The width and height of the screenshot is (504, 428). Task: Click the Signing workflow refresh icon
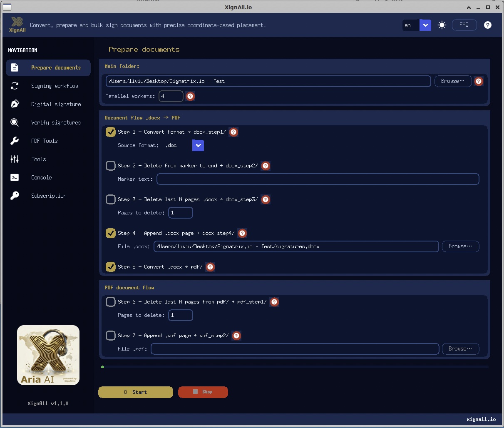tap(15, 86)
